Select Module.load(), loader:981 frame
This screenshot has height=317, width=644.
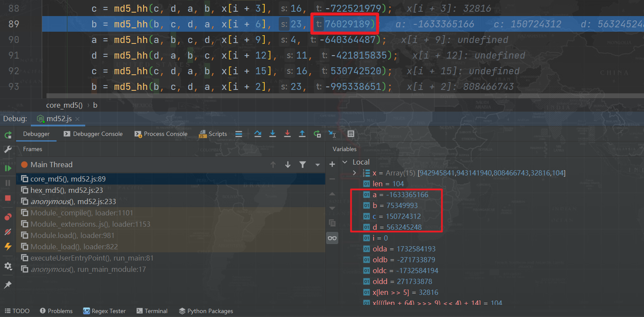[x=171, y=235]
